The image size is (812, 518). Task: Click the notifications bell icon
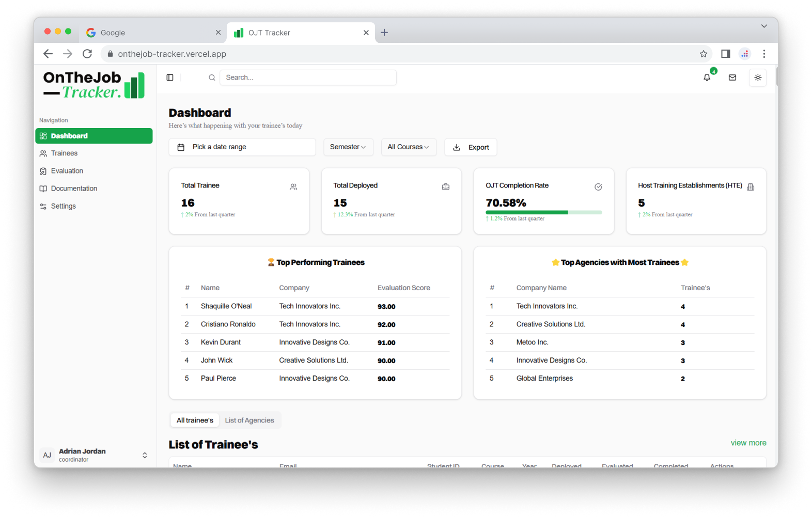coord(707,77)
